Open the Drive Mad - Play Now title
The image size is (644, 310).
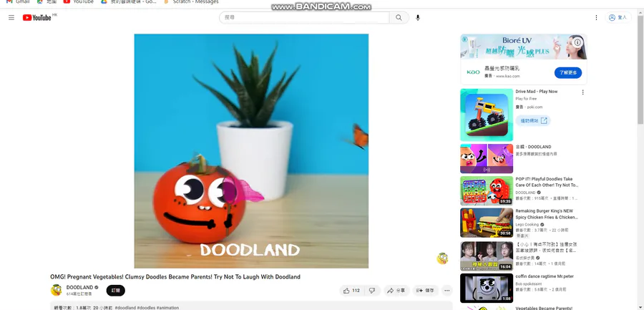(x=537, y=91)
